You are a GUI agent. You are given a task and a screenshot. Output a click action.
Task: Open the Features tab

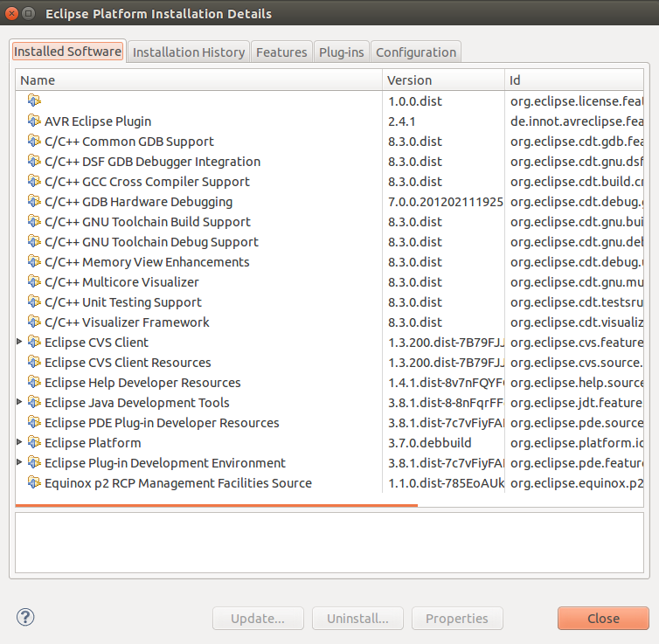tap(281, 52)
